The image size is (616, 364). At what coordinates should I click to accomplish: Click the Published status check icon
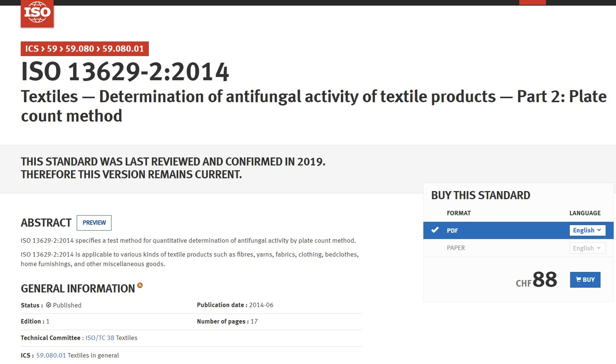[x=48, y=305]
